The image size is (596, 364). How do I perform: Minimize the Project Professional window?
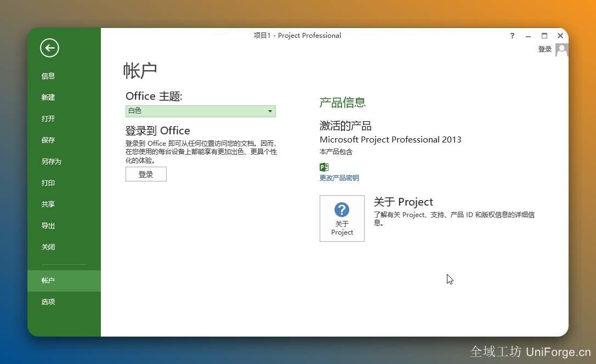tap(528, 36)
